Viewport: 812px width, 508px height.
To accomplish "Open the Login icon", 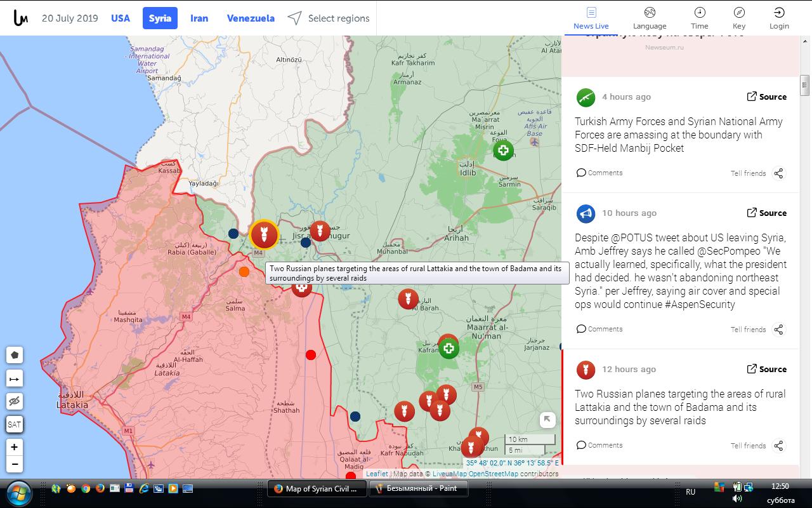I will click(779, 18).
